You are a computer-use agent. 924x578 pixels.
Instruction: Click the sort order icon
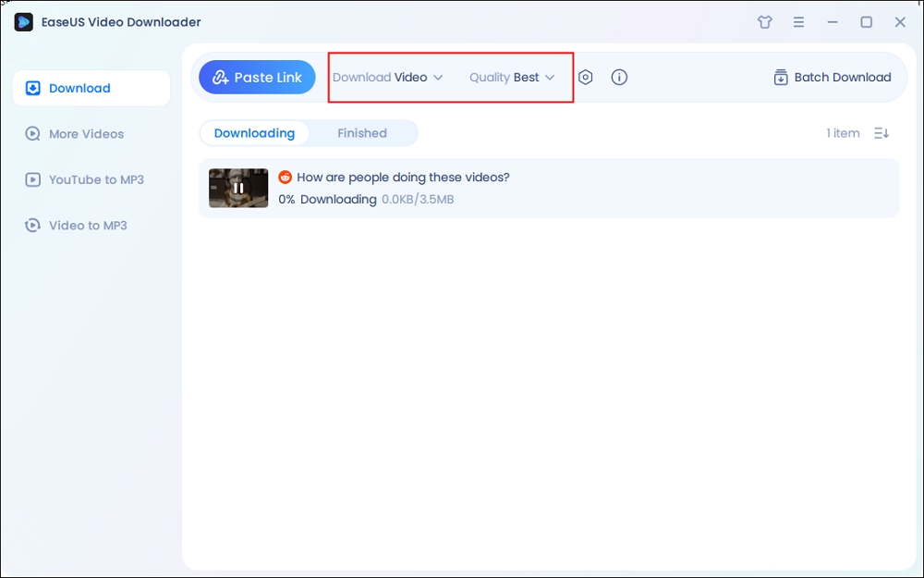pyautogui.click(x=881, y=133)
